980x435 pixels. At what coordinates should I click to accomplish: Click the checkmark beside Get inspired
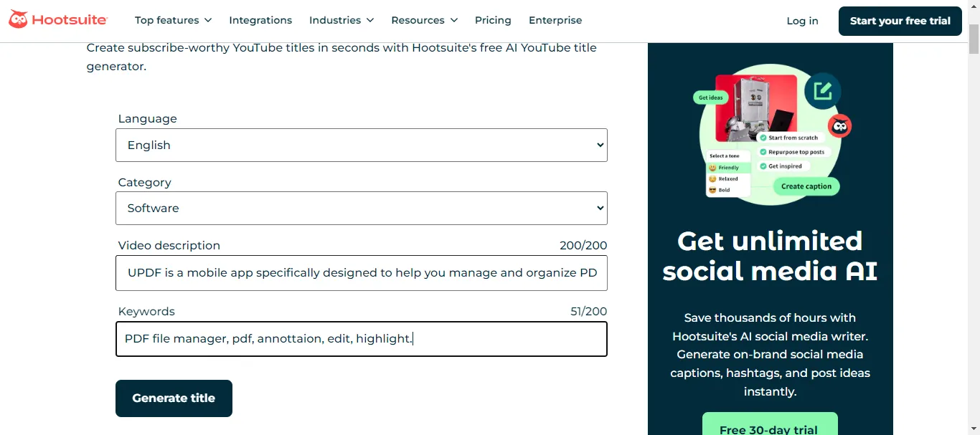pyautogui.click(x=763, y=166)
